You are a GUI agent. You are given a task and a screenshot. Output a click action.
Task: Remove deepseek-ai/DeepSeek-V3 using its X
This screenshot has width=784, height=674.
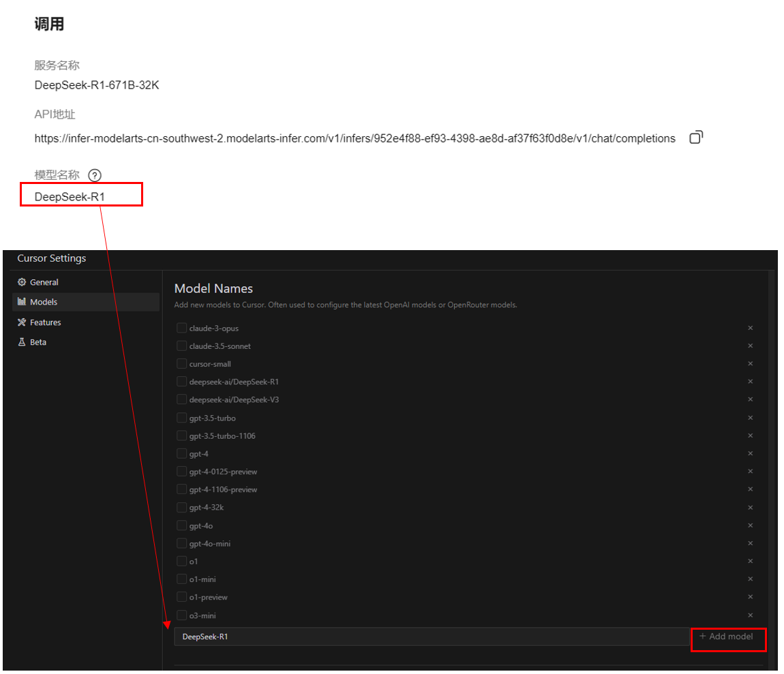[x=750, y=399]
